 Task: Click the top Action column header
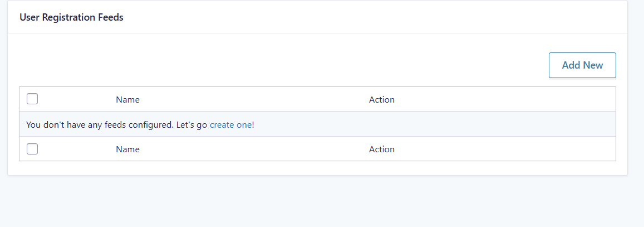click(x=381, y=100)
